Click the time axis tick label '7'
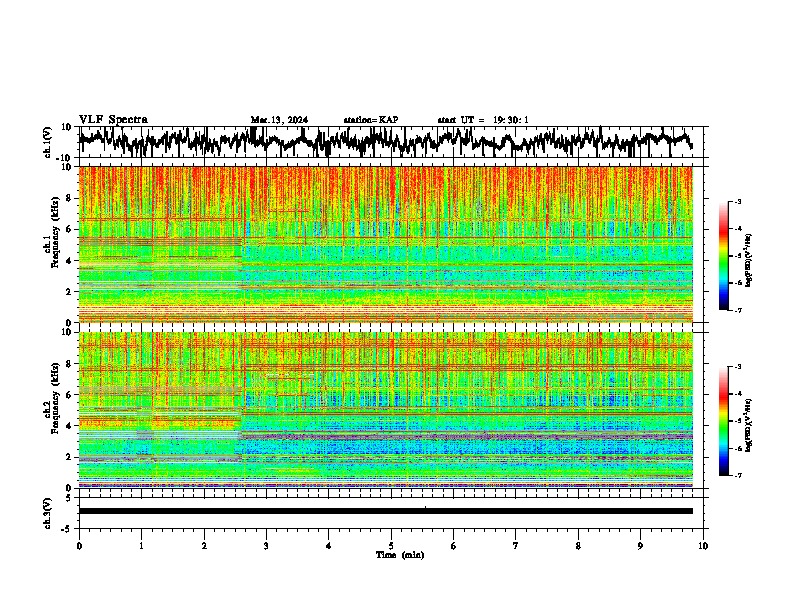 516,545
